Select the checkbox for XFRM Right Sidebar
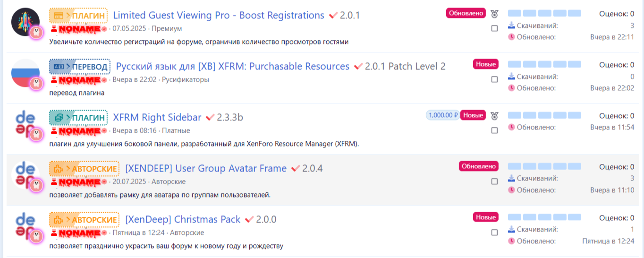 494,130
